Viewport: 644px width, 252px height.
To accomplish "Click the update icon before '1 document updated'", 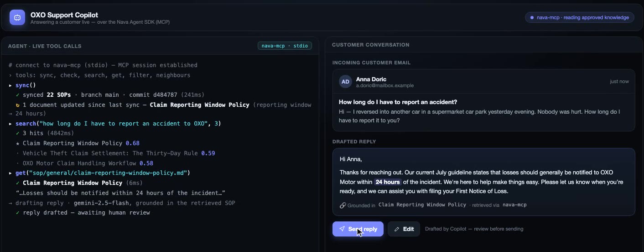I will pyautogui.click(x=17, y=105).
